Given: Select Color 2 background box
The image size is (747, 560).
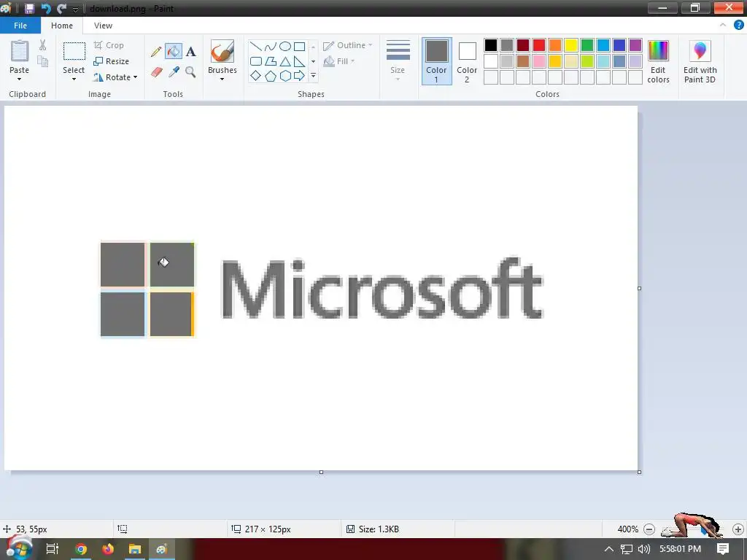Looking at the screenshot, I should [467, 61].
